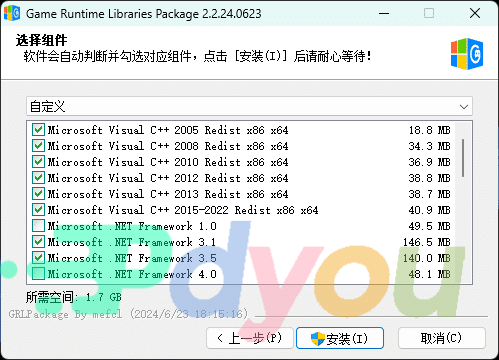The height and width of the screenshot is (360, 499).
Task: Click the 40.9 MB size value
Action: pyautogui.click(x=430, y=210)
